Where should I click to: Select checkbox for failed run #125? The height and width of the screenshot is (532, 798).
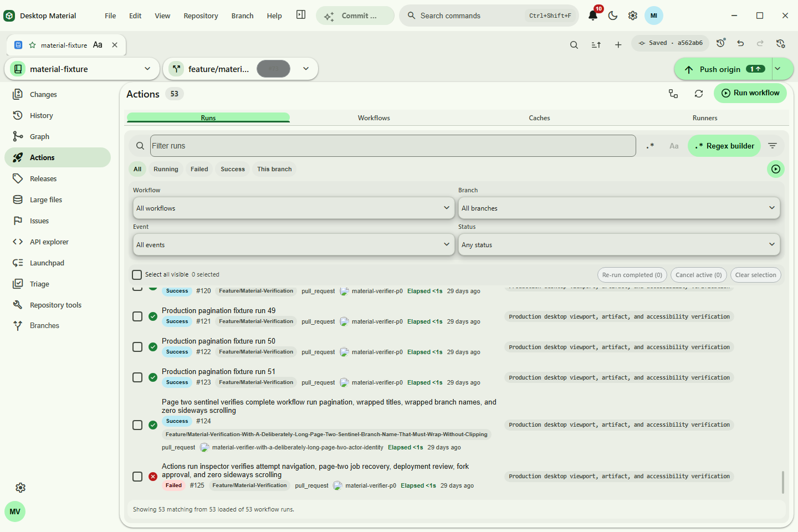(137, 477)
